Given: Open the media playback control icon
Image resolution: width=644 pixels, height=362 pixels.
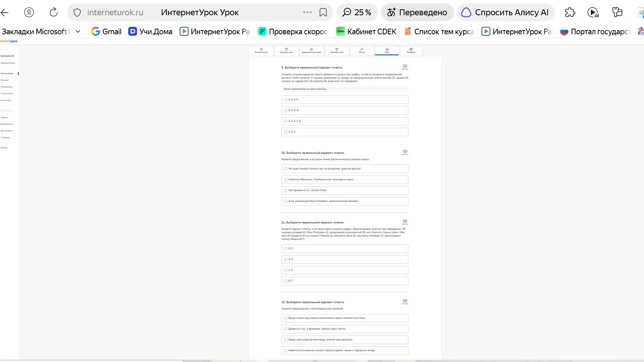Looking at the screenshot, I should 593,12.
